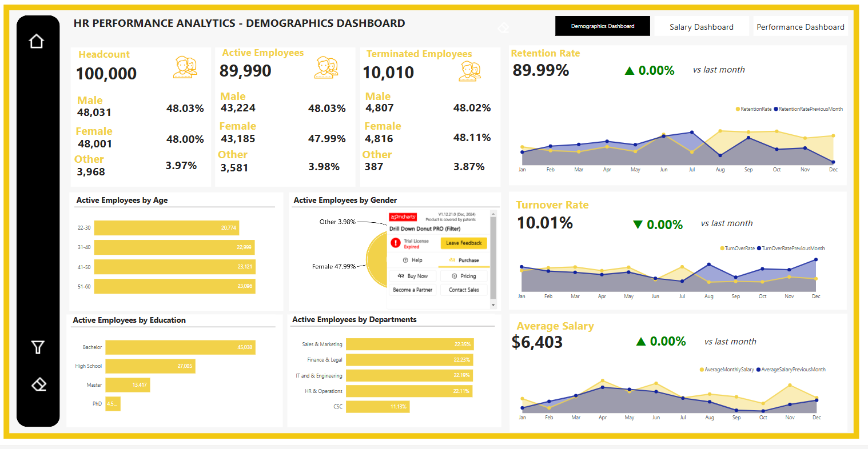Click the 'Female 47.99%' donut label

tap(334, 266)
